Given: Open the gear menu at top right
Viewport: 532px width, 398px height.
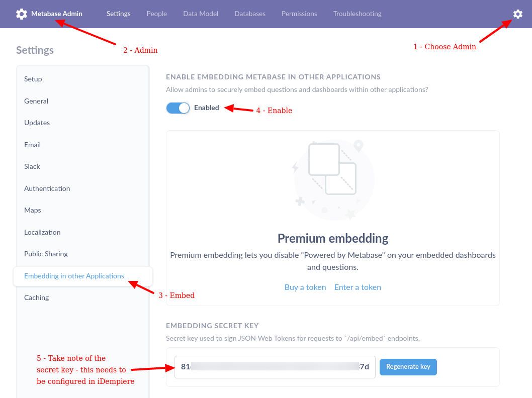Looking at the screenshot, I should pyautogui.click(x=517, y=14).
